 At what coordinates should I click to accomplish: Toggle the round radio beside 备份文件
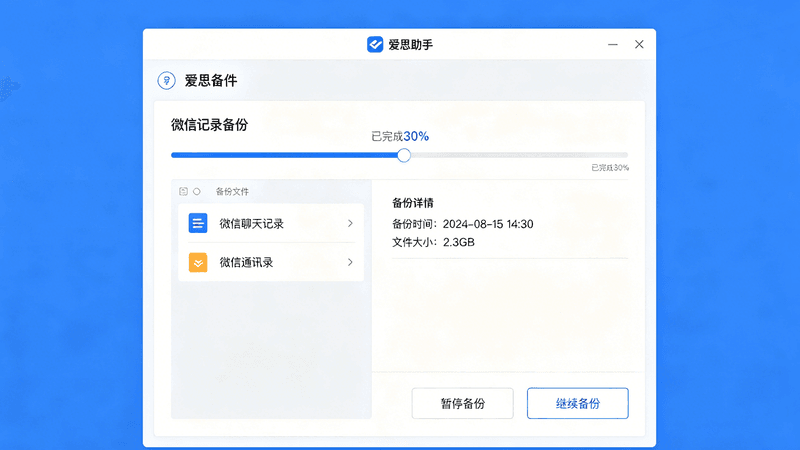point(197,191)
